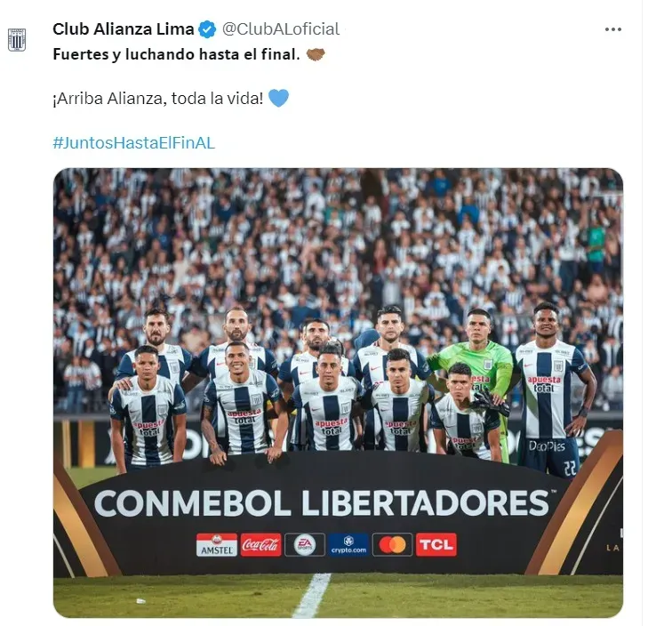Open the three-dot more options menu
Image resolution: width=672 pixels, height=626 pixels.
612,29
